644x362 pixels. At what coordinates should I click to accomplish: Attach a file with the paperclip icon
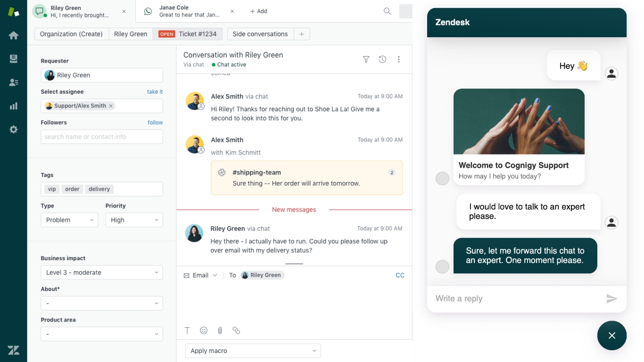[220, 330]
